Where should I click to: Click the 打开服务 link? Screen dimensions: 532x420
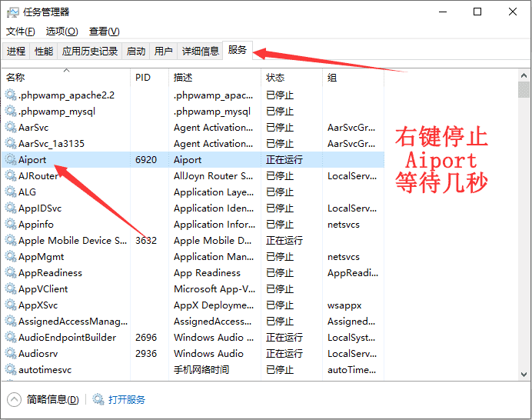127,400
